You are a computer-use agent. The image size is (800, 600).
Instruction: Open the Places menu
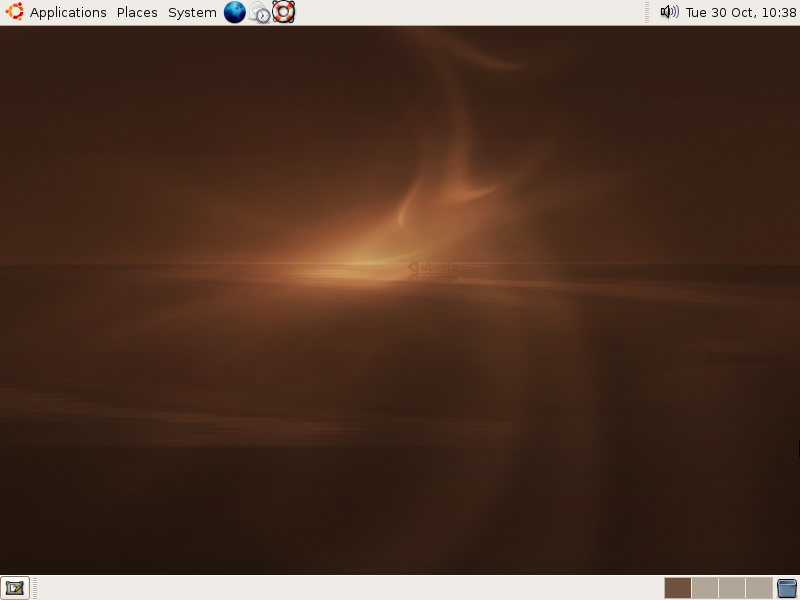(x=137, y=13)
